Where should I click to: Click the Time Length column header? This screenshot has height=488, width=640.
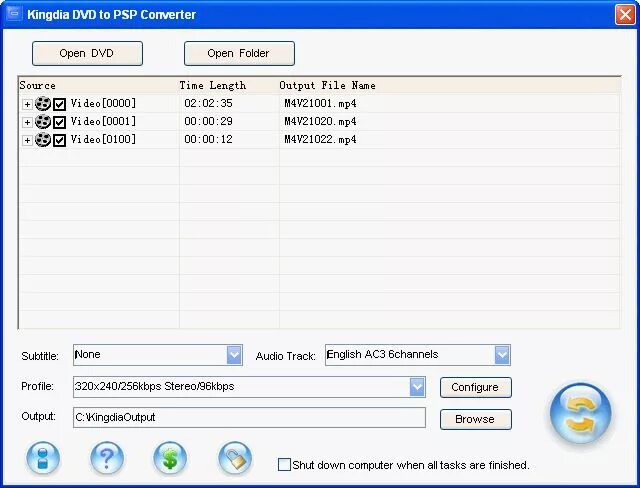(x=229, y=85)
